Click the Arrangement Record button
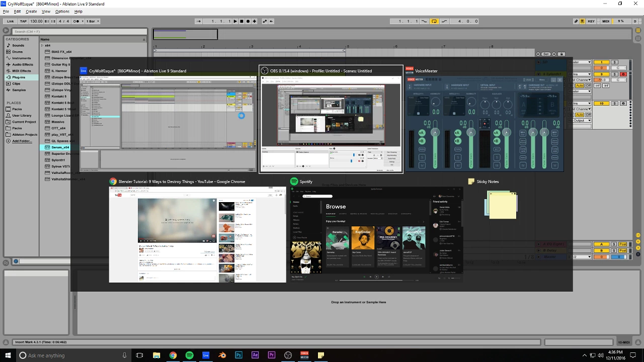The image size is (644, 362). click(248, 21)
